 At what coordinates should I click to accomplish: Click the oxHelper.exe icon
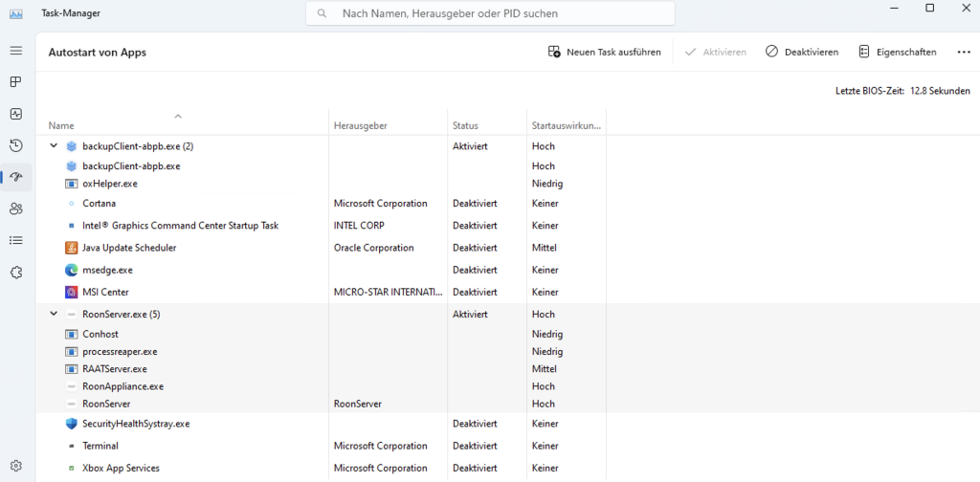click(71, 184)
